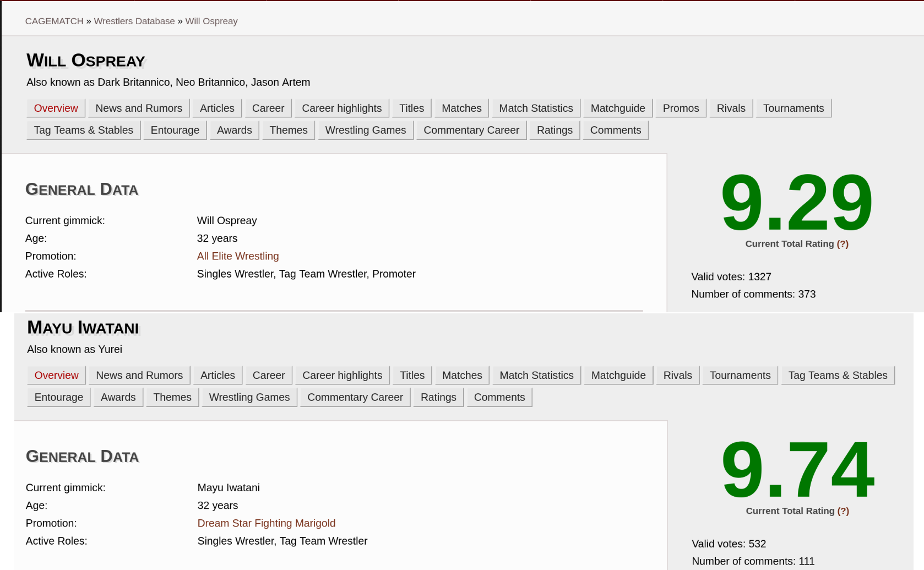
Task: Open Mayu Iwatani's Awards tab
Action: [118, 397]
